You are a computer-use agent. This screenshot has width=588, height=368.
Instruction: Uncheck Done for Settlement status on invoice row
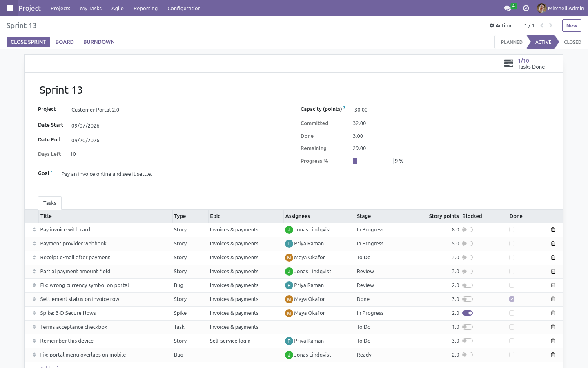pyautogui.click(x=512, y=299)
